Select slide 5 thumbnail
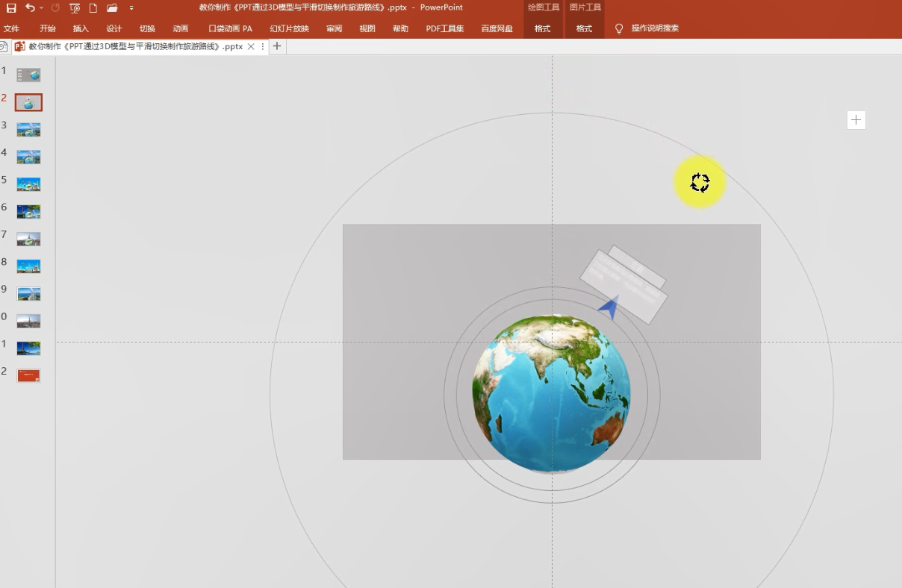This screenshot has width=902, height=588. 29,184
